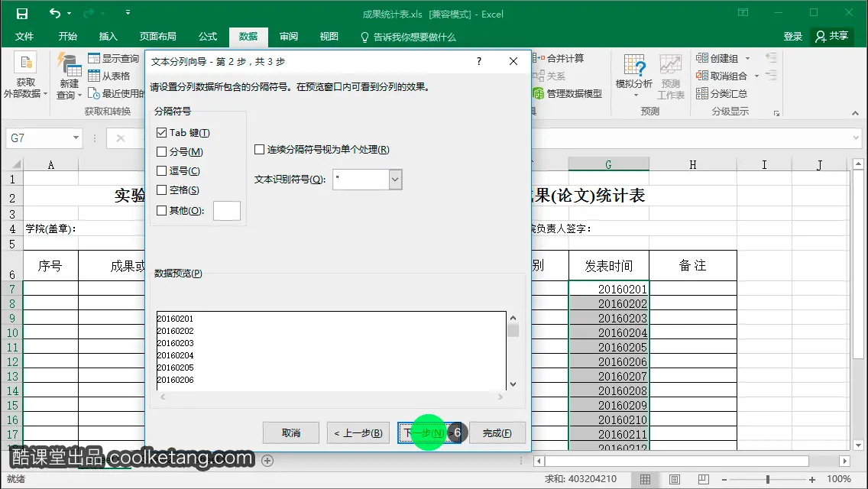The width and height of the screenshot is (868, 489).
Task: Check the 其他 checkbox
Action: coord(162,210)
